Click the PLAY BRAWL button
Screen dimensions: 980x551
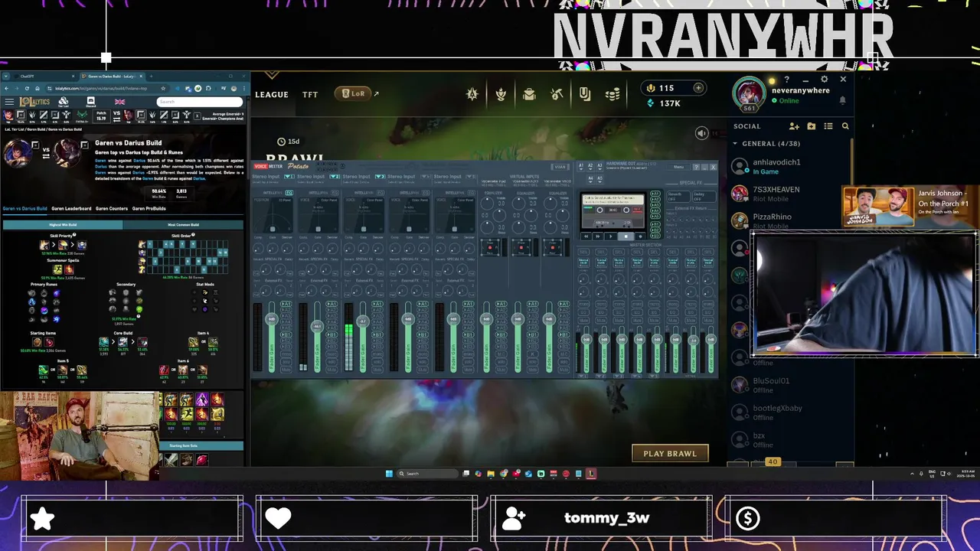(x=670, y=453)
